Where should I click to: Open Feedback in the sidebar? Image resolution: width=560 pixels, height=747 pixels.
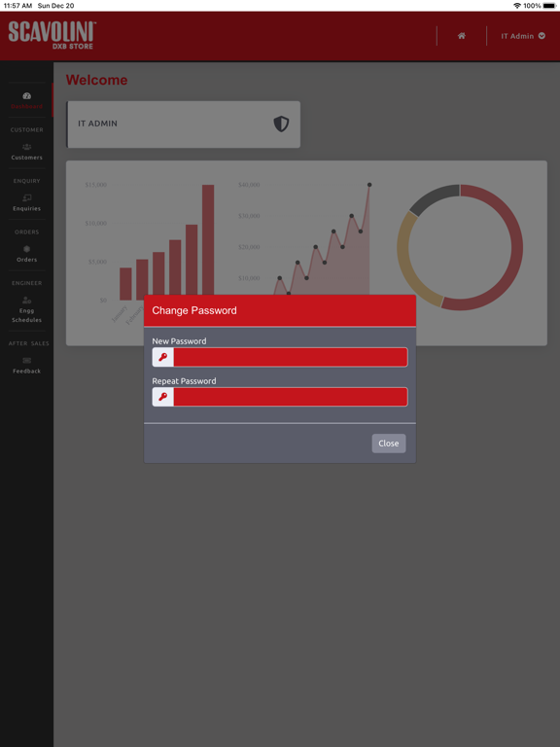pos(26,366)
